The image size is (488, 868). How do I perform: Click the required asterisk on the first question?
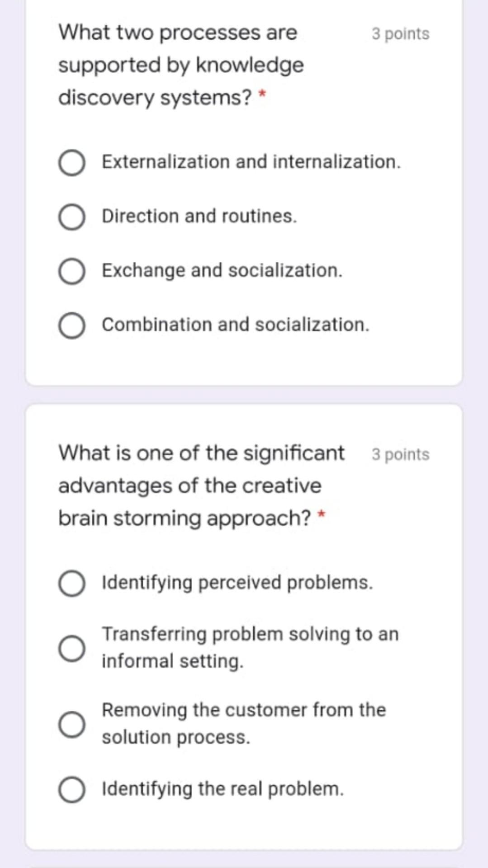pyautogui.click(x=261, y=95)
